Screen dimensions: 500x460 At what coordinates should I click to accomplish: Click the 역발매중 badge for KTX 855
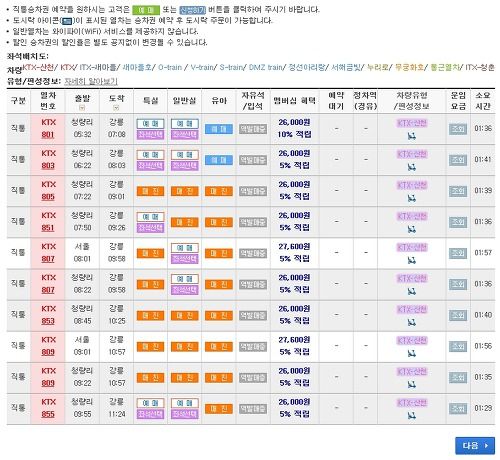253,408
